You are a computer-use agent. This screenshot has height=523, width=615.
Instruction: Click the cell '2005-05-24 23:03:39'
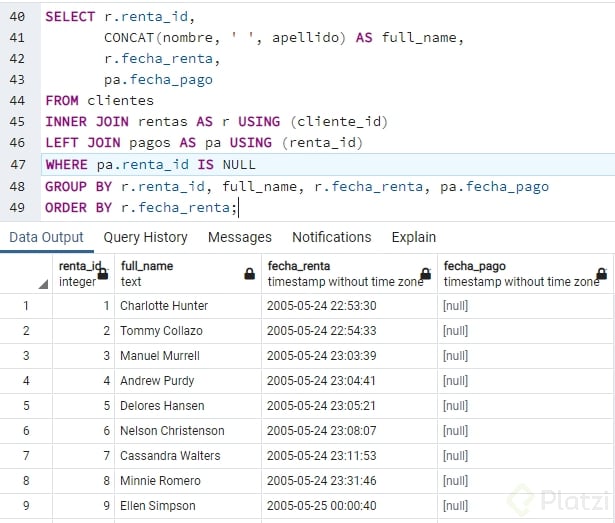(x=349, y=356)
